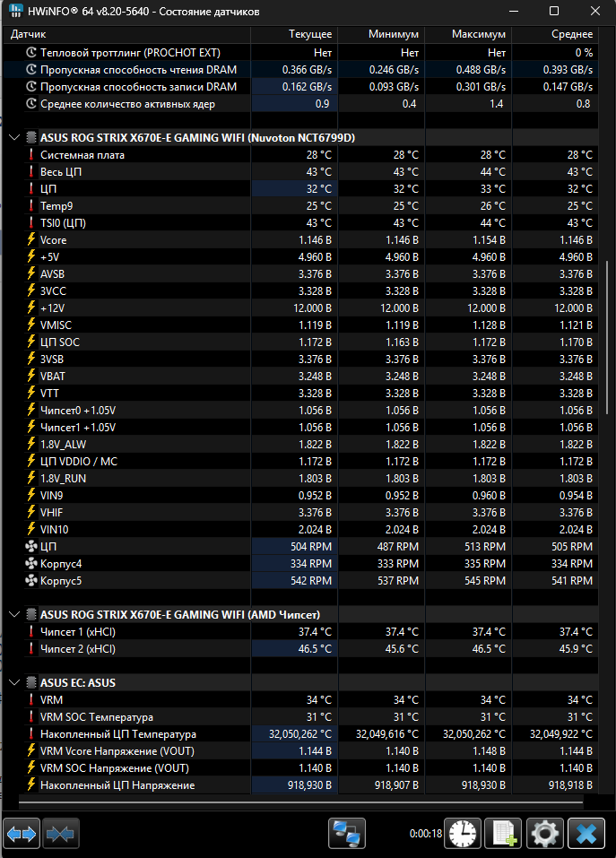Click fan icon of Корпус4 row
Image resolution: width=616 pixels, height=858 pixels.
point(31,563)
